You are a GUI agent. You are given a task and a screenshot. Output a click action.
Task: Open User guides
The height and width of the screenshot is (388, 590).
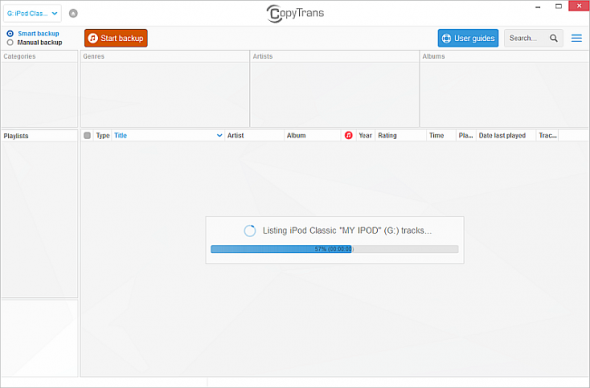point(468,38)
